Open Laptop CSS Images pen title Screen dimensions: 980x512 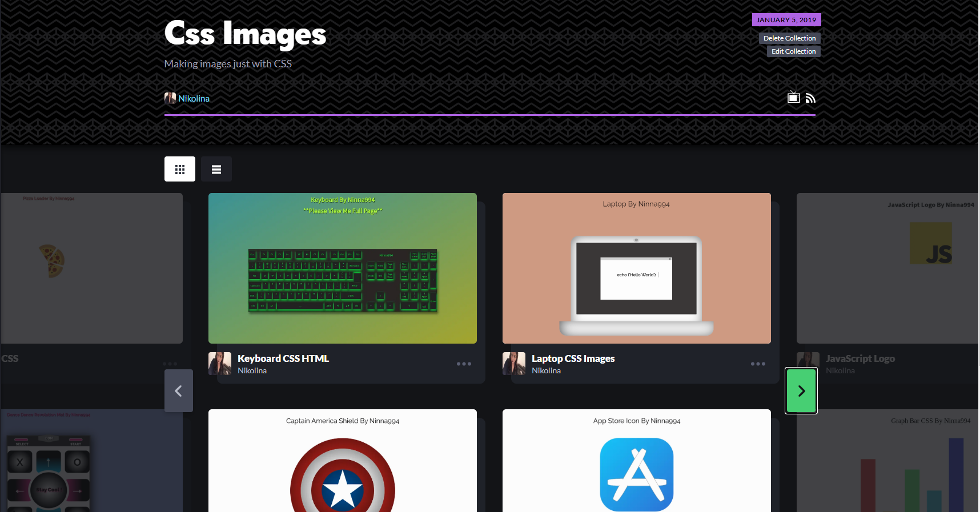pyautogui.click(x=573, y=358)
